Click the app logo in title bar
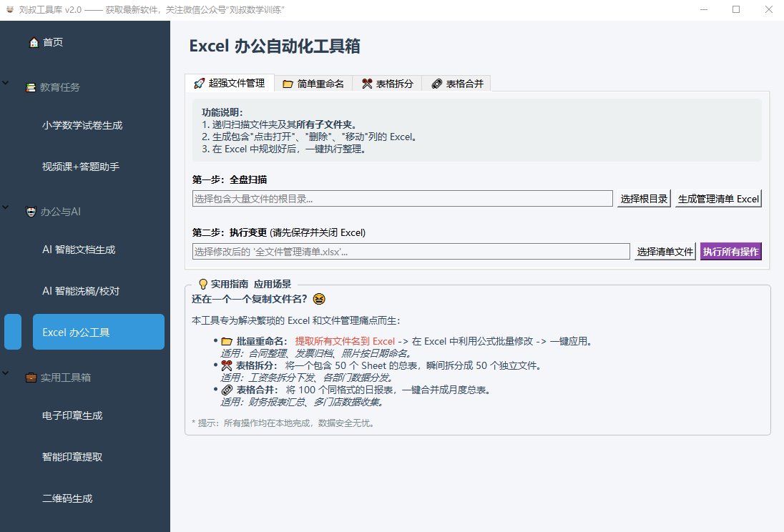The image size is (784, 532). 9,10
